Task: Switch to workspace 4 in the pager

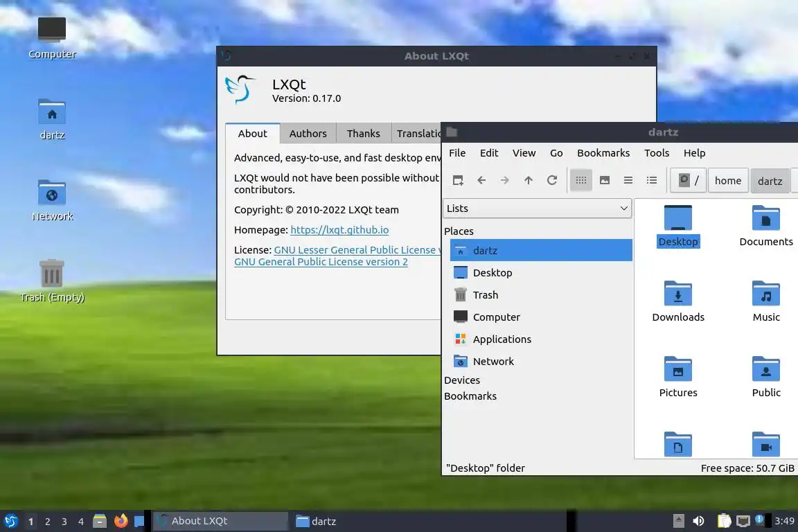Action: 81,522
